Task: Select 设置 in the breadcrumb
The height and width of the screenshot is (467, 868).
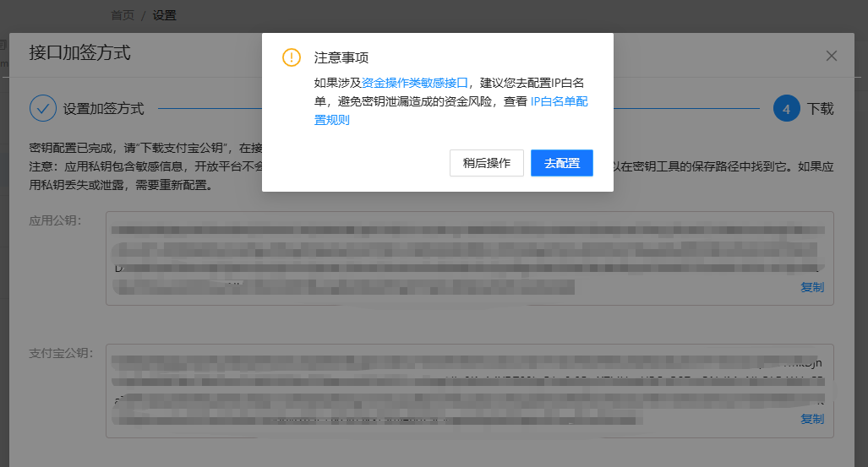Action: point(164,15)
